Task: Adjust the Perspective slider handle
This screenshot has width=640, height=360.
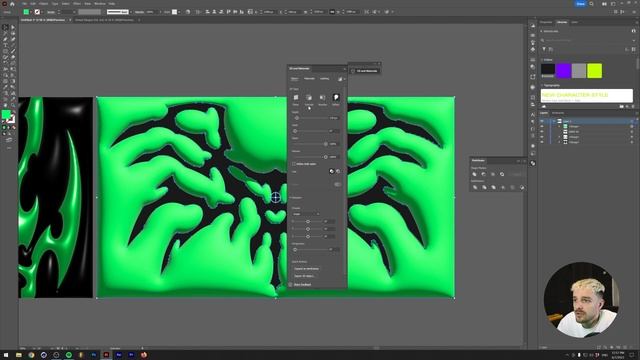Action: coord(295,249)
